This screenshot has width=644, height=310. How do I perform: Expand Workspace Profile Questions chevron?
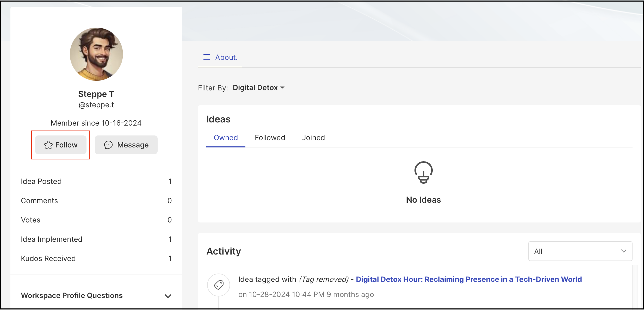(168, 296)
